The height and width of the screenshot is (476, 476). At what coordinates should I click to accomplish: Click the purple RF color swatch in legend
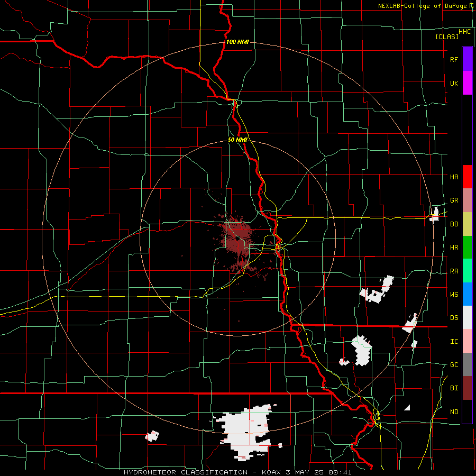[x=467, y=59]
